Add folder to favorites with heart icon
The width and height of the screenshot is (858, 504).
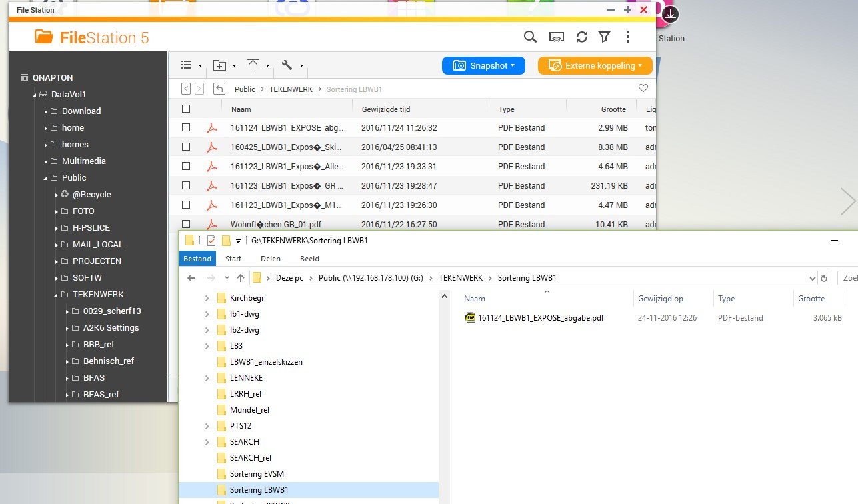(x=643, y=89)
